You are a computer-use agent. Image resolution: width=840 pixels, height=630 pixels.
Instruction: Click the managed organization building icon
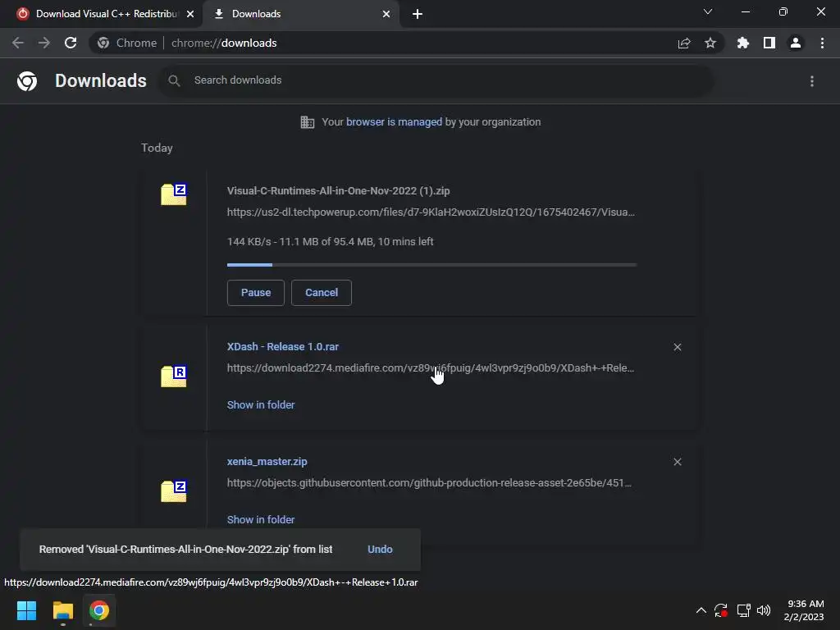click(307, 122)
